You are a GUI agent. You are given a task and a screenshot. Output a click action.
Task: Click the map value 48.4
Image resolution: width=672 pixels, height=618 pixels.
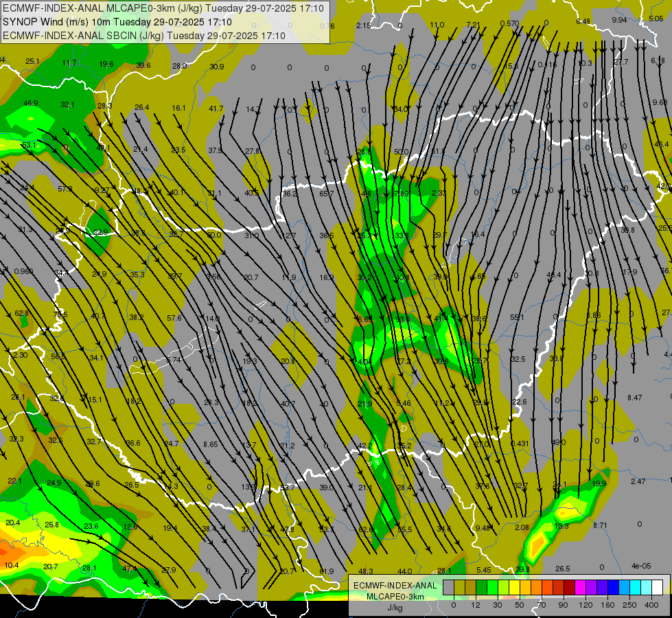click(x=554, y=275)
